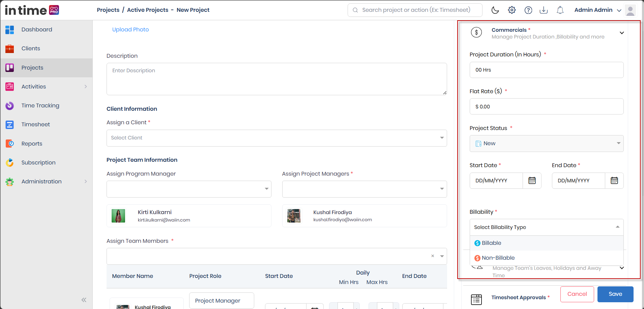This screenshot has width=644, height=309.
Task: Close the Select Billability Type dropdown
Action: pyautogui.click(x=547, y=227)
